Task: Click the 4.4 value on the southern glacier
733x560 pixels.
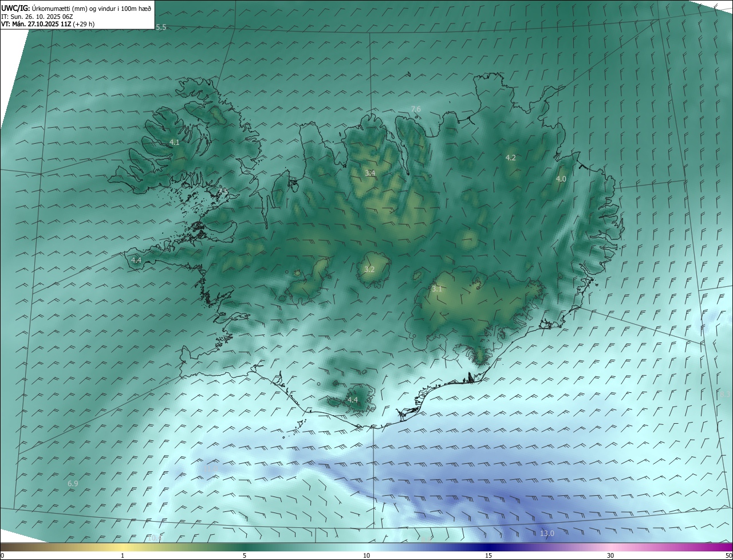Action: coord(352,400)
